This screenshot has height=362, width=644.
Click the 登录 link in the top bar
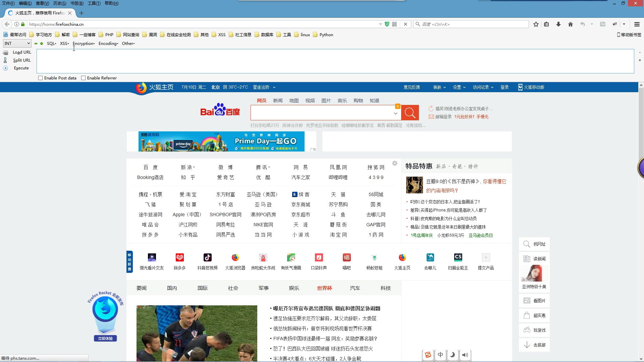click(504, 87)
